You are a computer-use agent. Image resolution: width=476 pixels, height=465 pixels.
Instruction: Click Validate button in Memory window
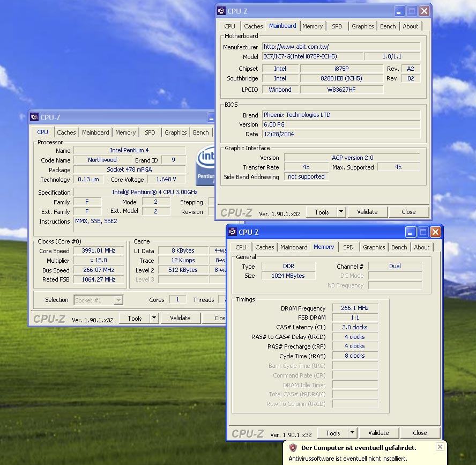pos(378,433)
